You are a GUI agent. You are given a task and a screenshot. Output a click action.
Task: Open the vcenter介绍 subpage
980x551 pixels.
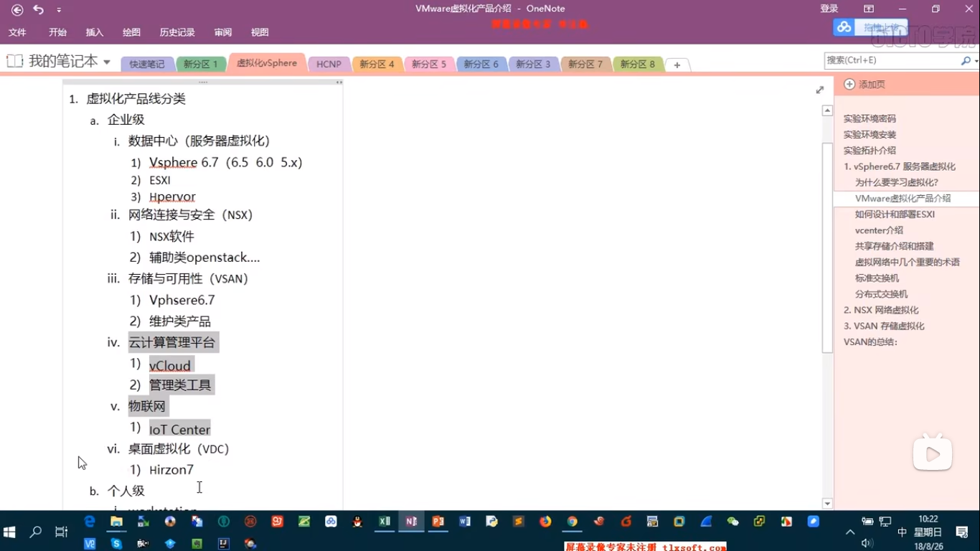tap(879, 230)
